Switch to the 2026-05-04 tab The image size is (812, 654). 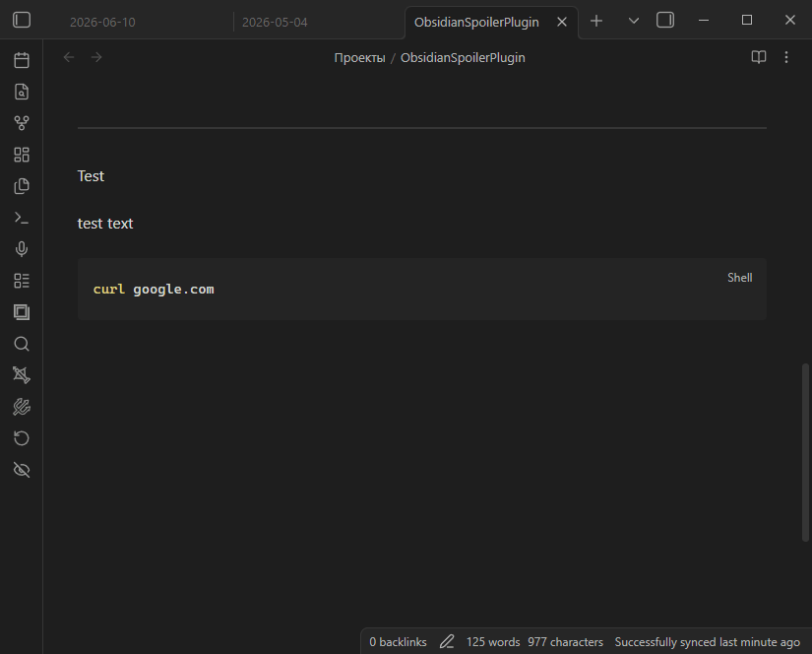(x=275, y=23)
